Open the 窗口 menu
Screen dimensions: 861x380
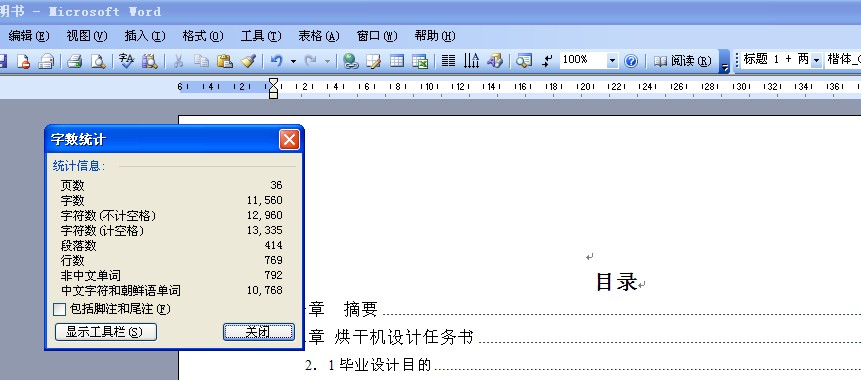[x=377, y=36]
